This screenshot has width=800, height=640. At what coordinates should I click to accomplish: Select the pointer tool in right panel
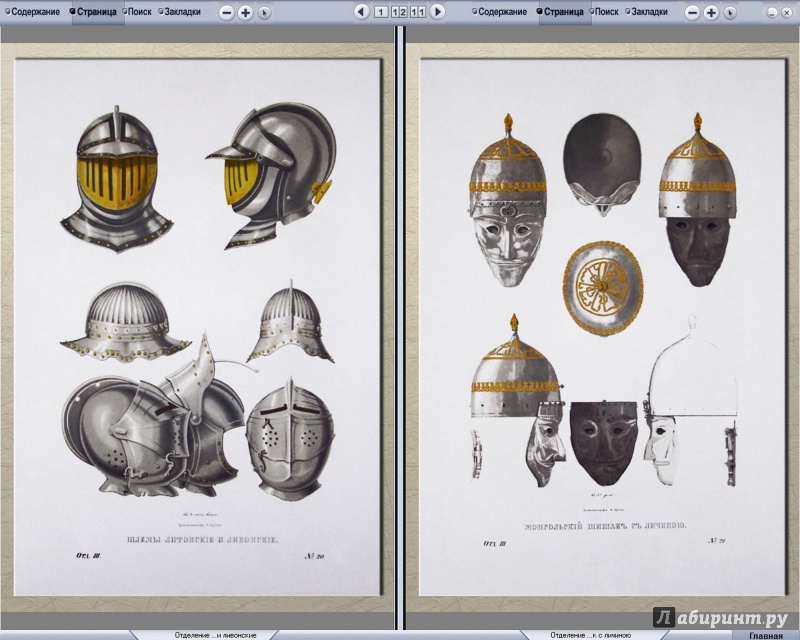(730, 13)
